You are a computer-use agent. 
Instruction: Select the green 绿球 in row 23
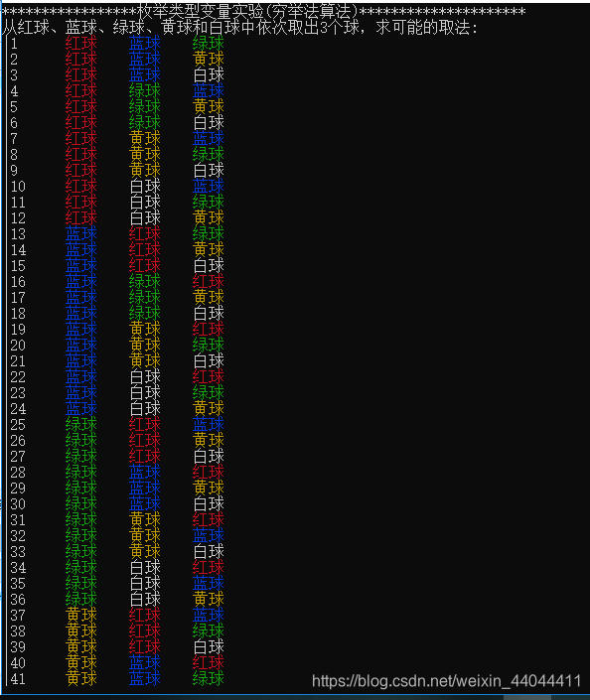tap(209, 393)
